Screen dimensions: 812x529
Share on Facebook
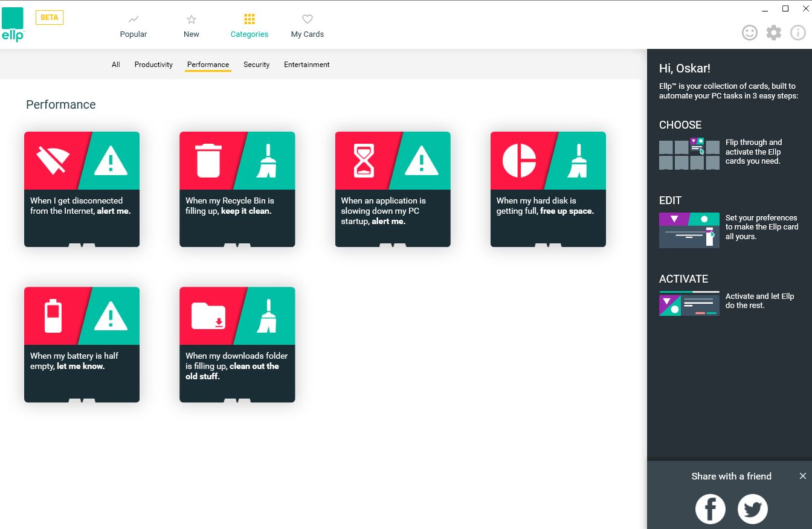tap(710, 509)
